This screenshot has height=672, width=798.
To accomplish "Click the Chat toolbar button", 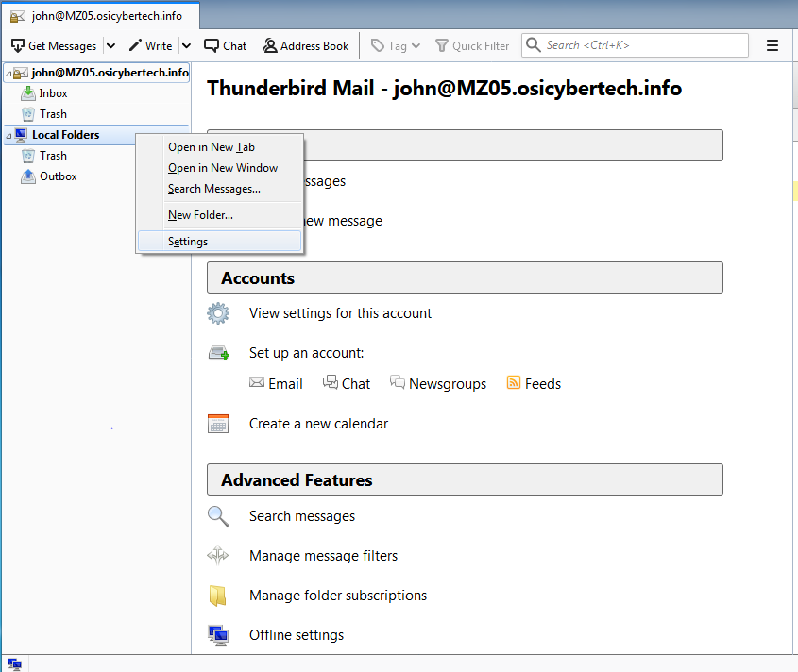I will (226, 46).
